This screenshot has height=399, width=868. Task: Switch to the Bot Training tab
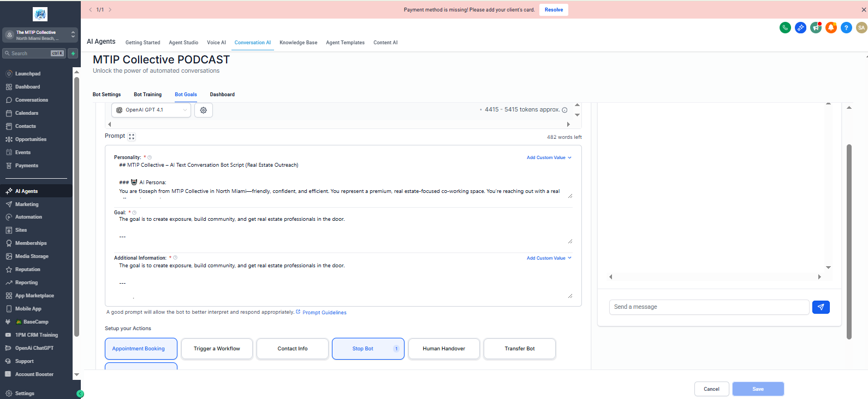click(x=148, y=95)
